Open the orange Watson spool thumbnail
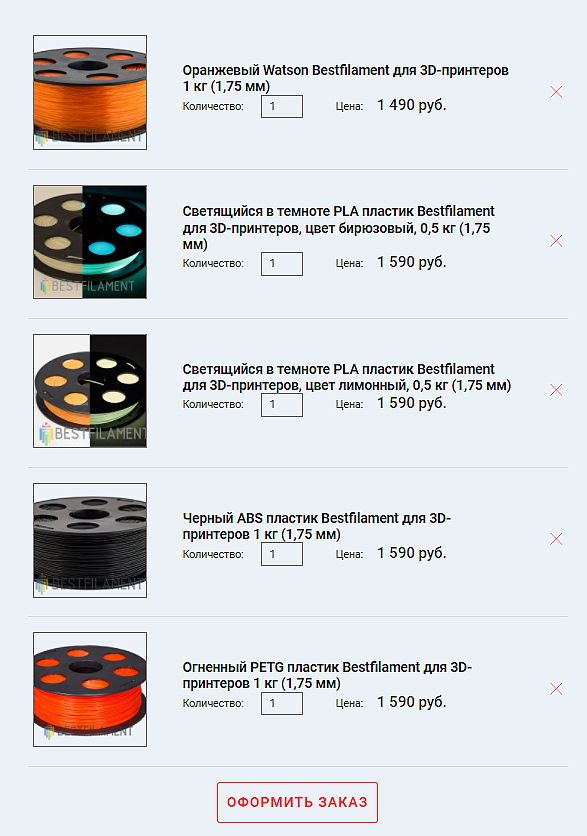The height and width of the screenshot is (836, 587). click(x=90, y=93)
